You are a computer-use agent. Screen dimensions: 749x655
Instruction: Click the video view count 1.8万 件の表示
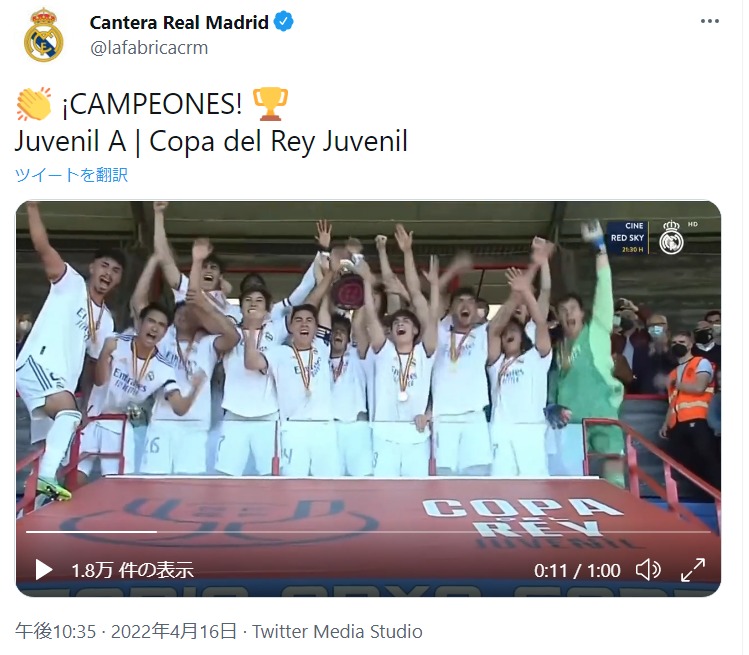(132, 570)
